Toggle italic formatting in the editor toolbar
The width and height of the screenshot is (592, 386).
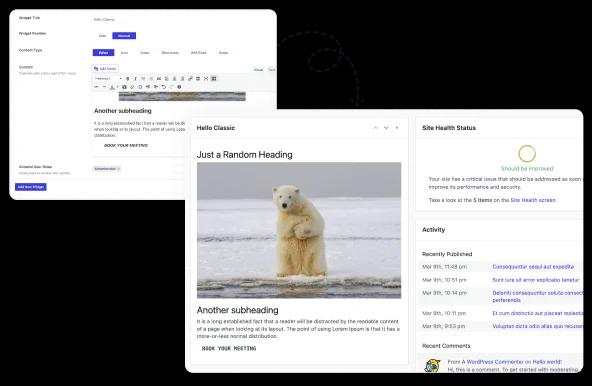(136, 79)
